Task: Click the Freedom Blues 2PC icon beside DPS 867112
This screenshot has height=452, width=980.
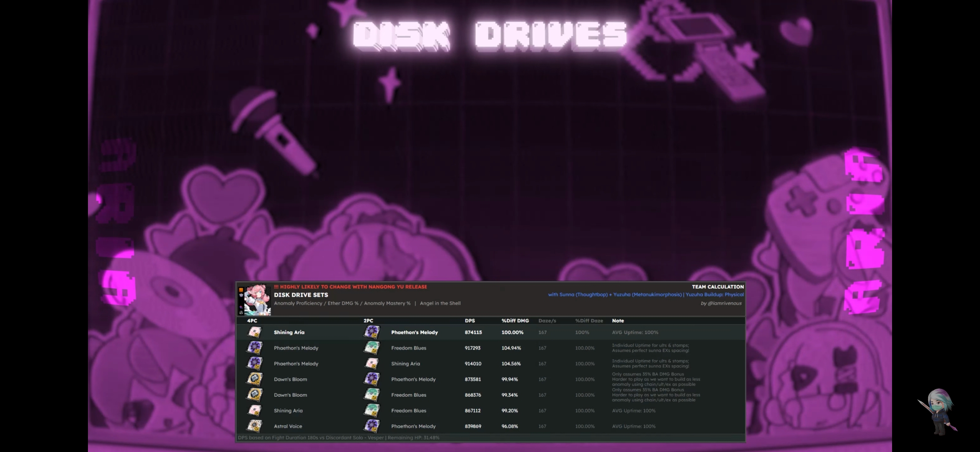Action: (x=371, y=411)
